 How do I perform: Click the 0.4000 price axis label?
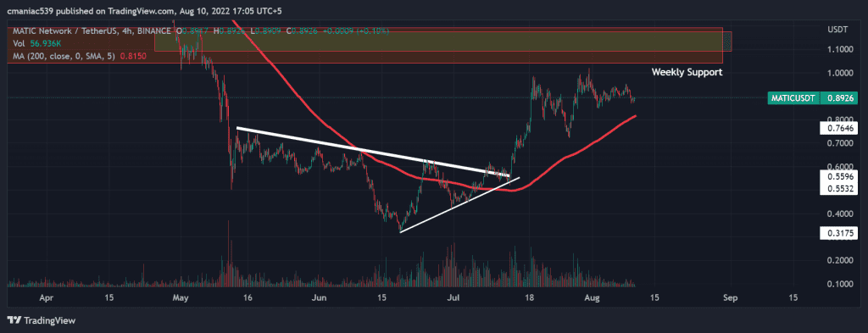click(x=840, y=214)
